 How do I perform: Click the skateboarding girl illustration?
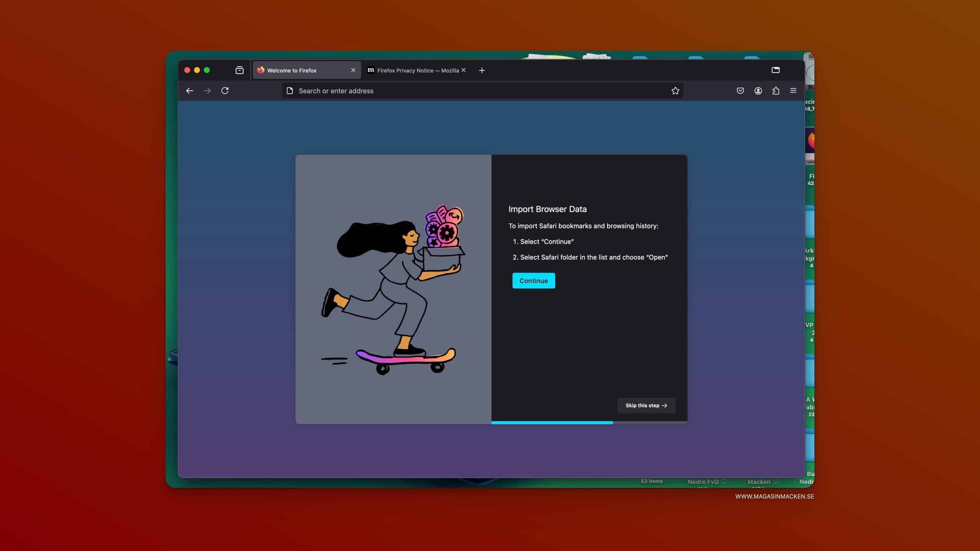[393, 289]
